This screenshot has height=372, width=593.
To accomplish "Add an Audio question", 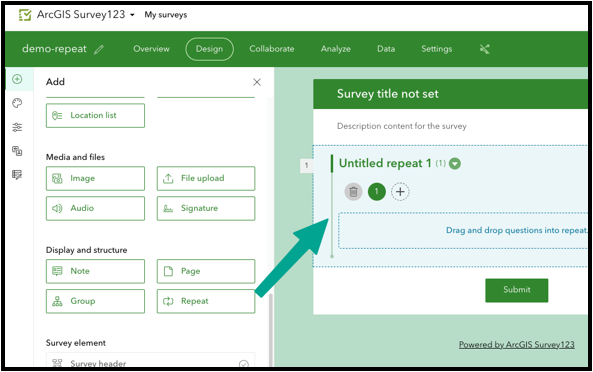I will pyautogui.click(x=95, y=208).
